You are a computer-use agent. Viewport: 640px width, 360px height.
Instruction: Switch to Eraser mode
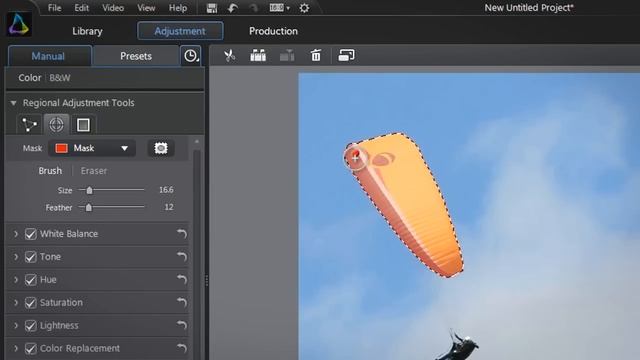(x=94, y=171)
